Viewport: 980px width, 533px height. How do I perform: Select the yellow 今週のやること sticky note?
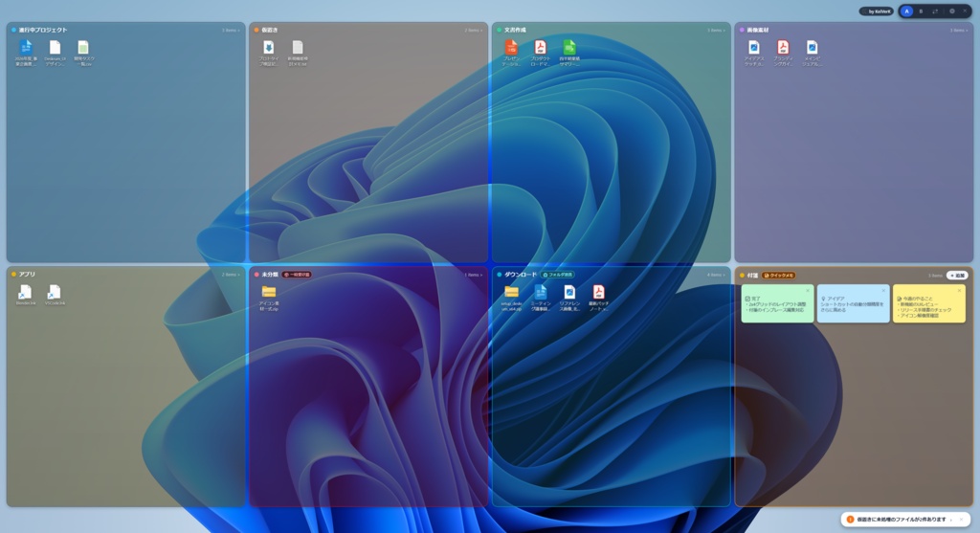tap(928, 303)
